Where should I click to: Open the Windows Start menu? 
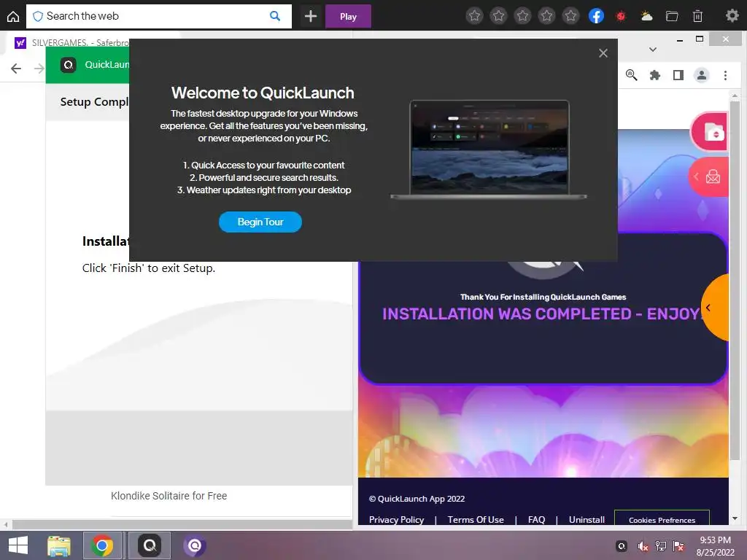coord(18,545)
